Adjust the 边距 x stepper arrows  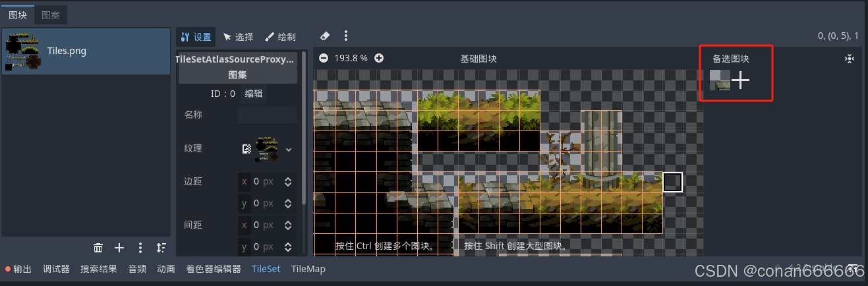point(288,181)
